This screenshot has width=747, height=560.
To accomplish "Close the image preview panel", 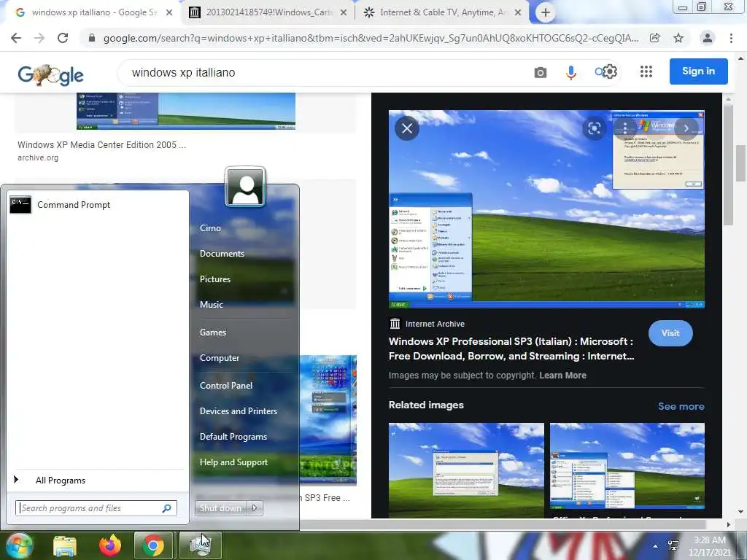I will [407, 128].
